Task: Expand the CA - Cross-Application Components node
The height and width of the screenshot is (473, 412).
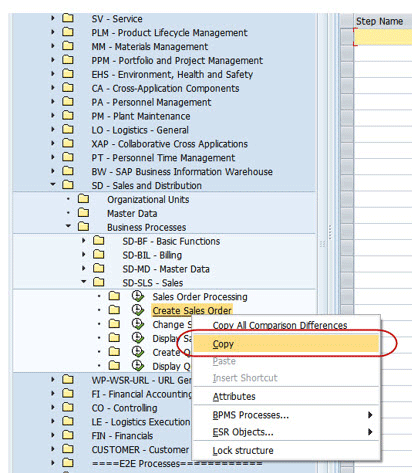Action: click(x=53, y=88)
